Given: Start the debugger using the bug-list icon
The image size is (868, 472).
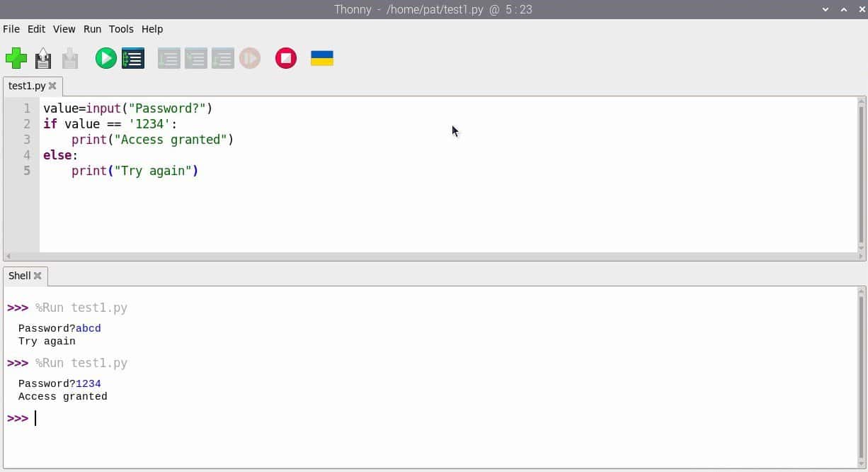Looking at the screenshot, I should click(x=132, y=58).
